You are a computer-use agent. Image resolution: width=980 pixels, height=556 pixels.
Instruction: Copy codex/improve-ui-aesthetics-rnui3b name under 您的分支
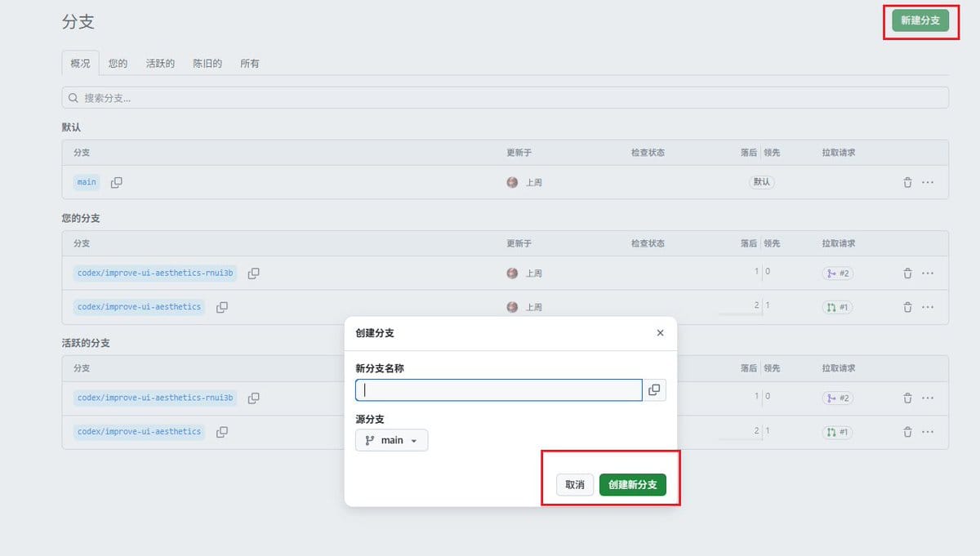click(254, 274)
